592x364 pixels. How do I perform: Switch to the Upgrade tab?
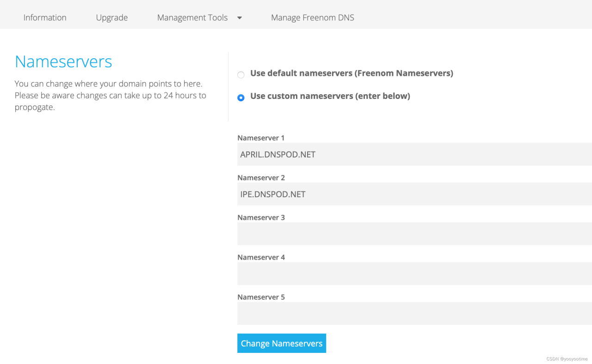(x=112, y=18)
